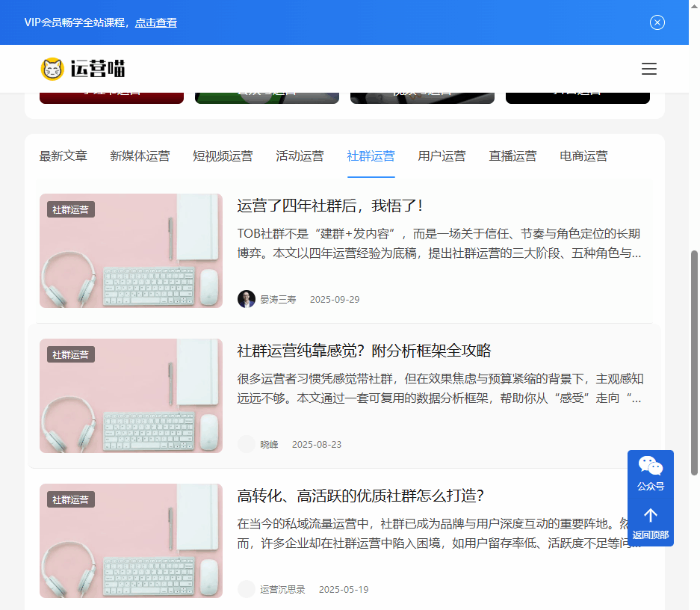Open the hamburger navigation menu
The width and height of the screenshot is (700, 610).
(648, 69)
